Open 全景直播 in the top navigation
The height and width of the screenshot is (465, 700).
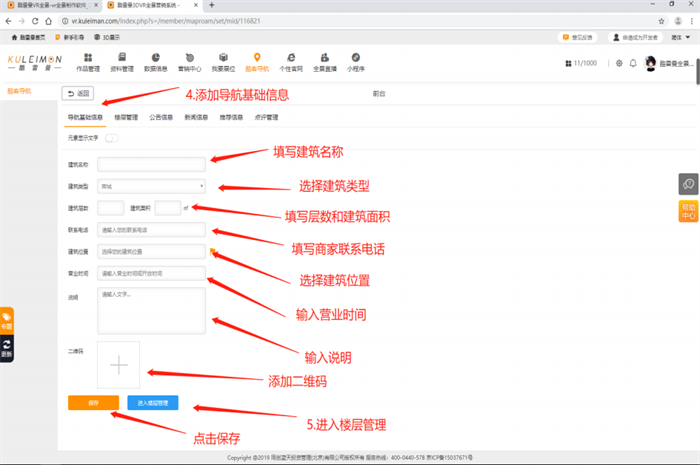click(325, 62)
